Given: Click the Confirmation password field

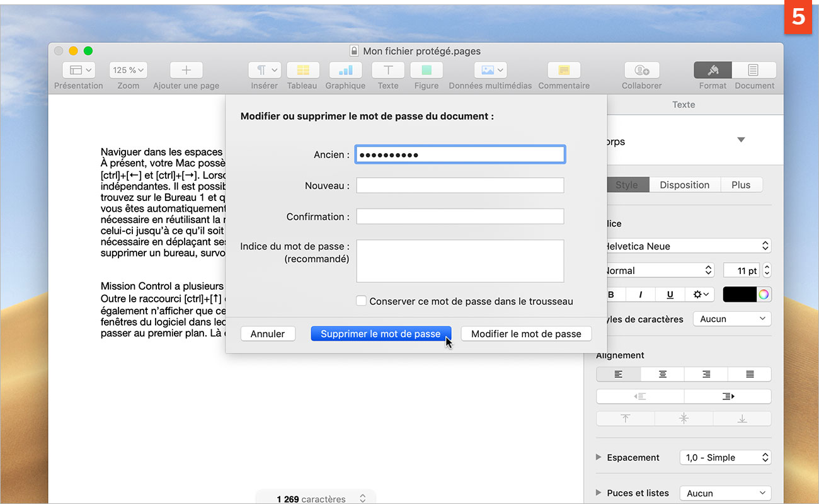Looking at the screenshot, I should click(460, 216).
